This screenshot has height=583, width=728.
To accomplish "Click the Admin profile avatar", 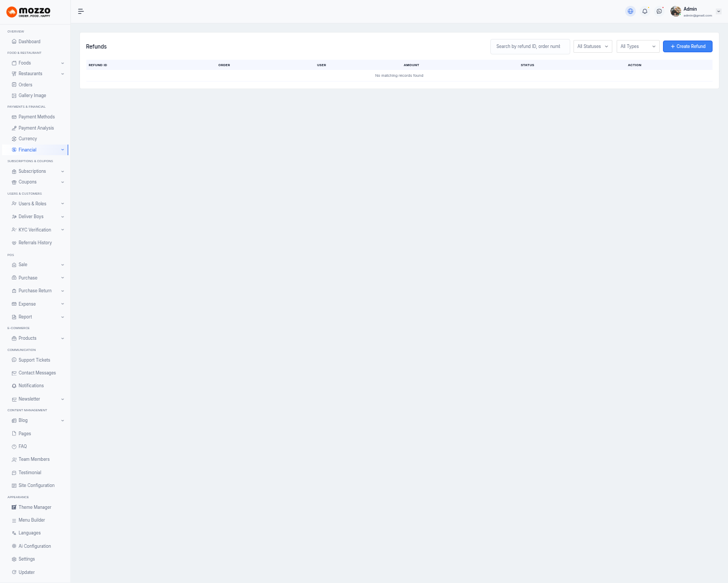I will pyautogui.click(x=676, y=11).
